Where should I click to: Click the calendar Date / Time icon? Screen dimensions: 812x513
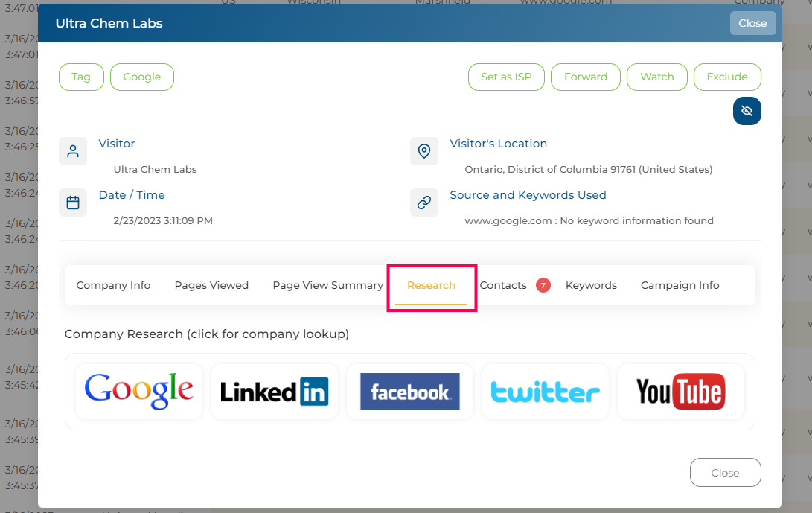[x=73, y=203]
